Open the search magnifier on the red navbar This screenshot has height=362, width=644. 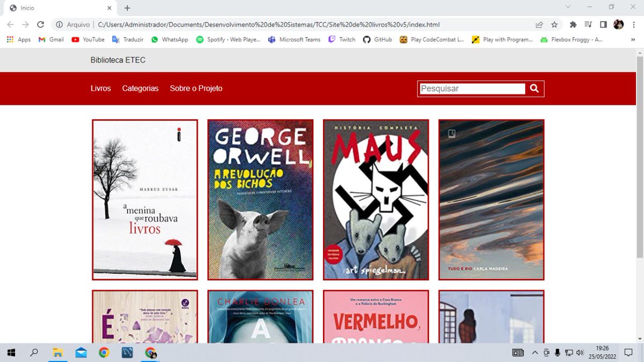pos(534,89)
